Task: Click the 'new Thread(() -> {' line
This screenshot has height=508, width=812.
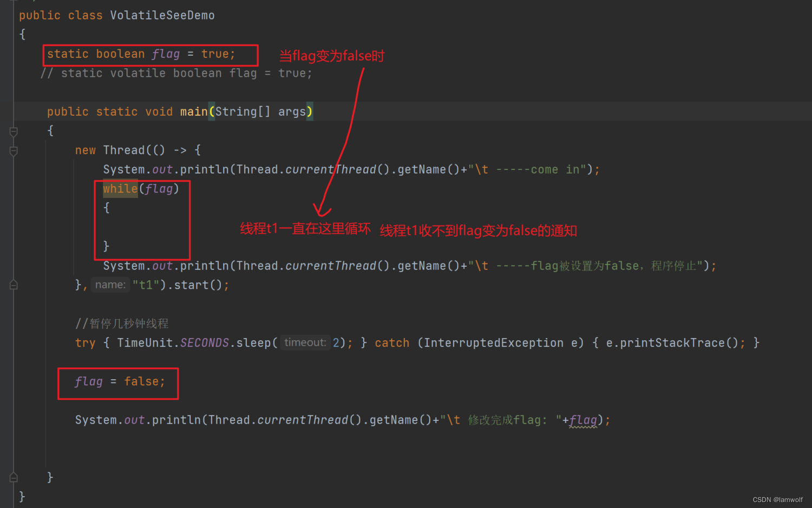Action: [x=138, y=150]
